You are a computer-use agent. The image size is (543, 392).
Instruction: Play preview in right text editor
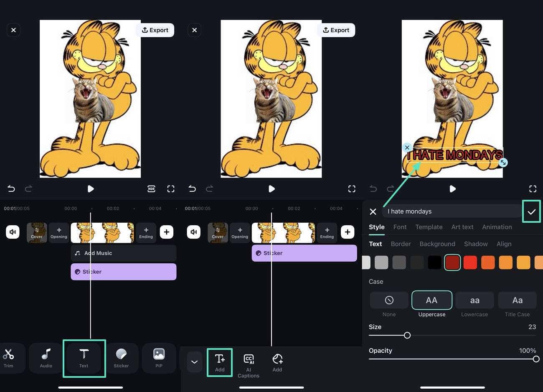point(452,189)
